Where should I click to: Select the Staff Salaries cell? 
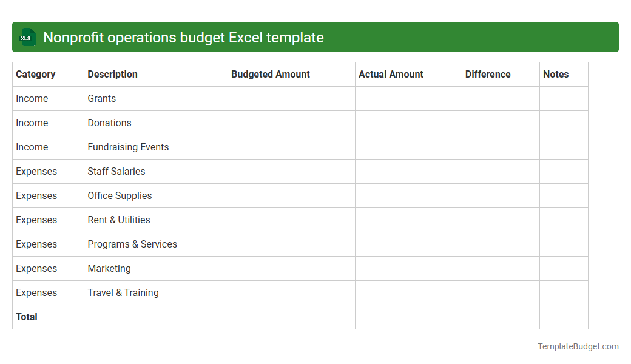(116, 171)
